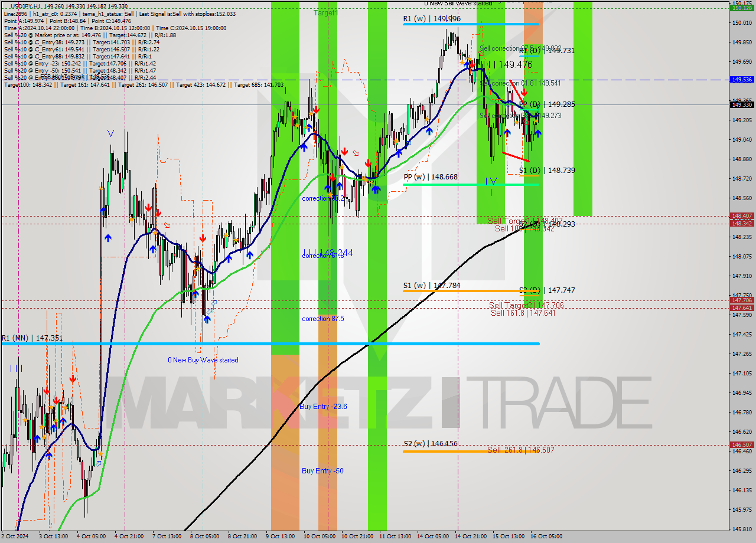Click the '0 New Sell wave started' annotation
The height and width of the screenshot is (543, 756).
coord(458,4)
